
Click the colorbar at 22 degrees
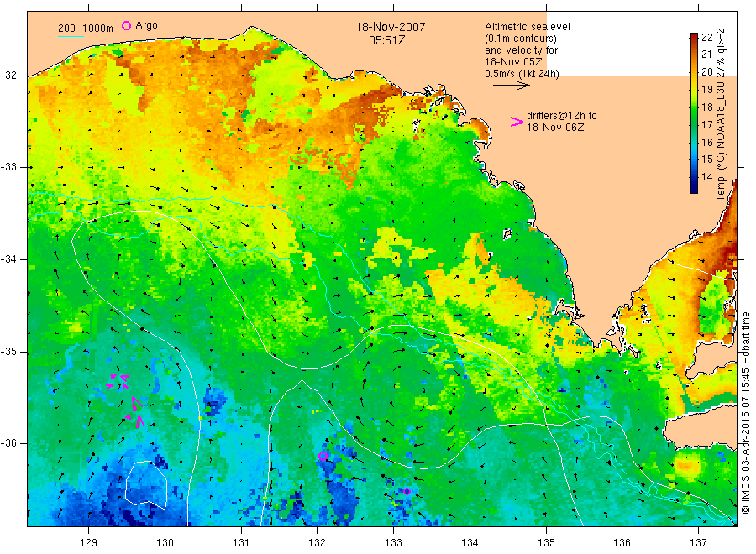(x=695, y=37)
